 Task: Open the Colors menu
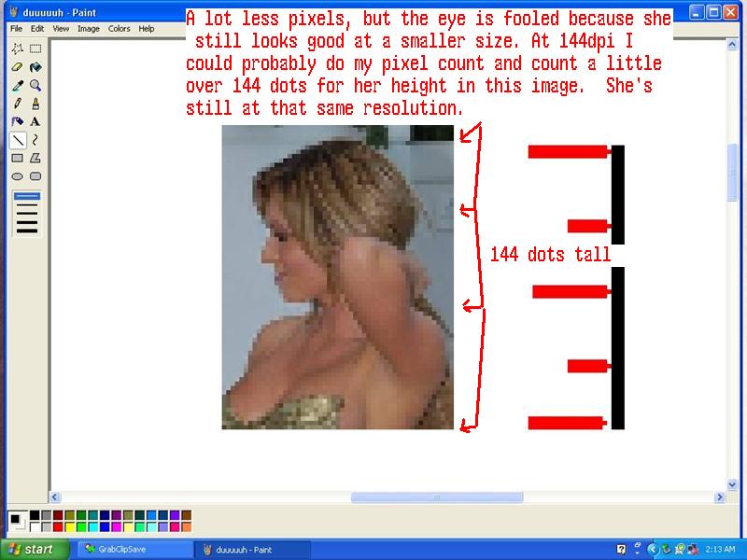click(x=120, y=29)
